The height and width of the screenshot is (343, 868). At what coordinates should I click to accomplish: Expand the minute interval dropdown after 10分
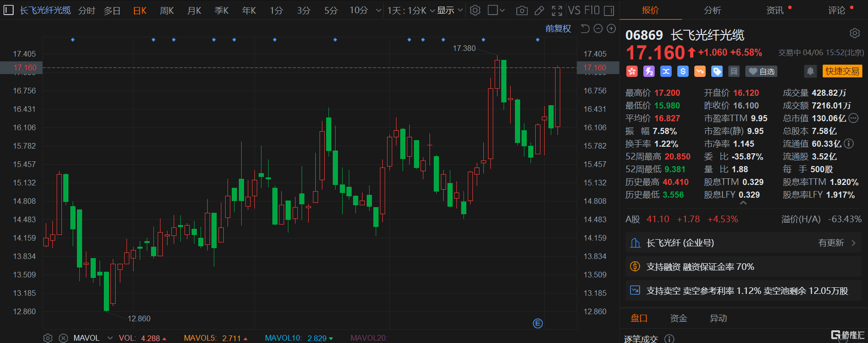[x=379, y=10]
